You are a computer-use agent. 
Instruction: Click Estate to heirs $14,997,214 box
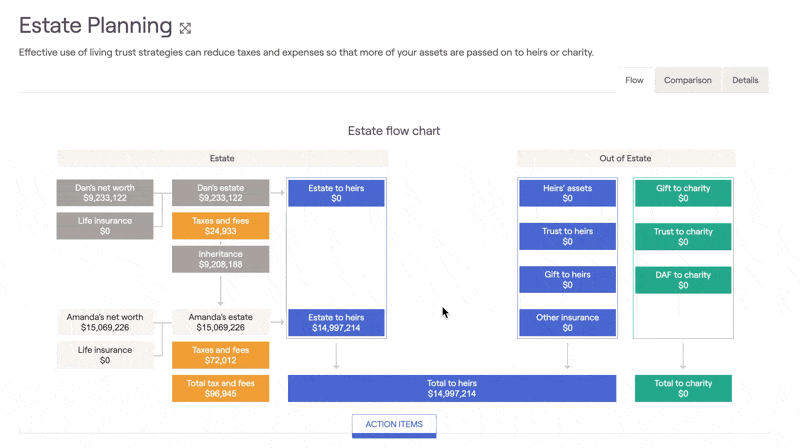(336, 322)
